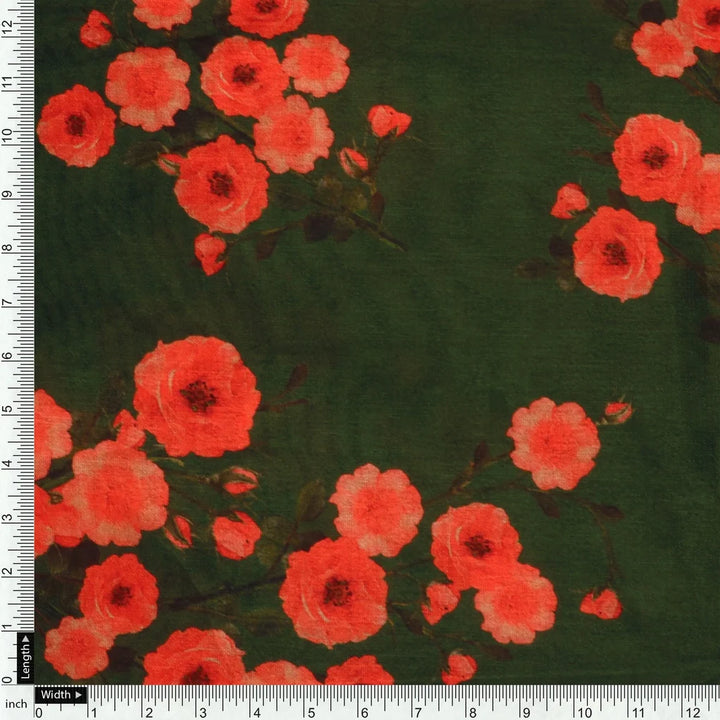Click the Width label on the ruler
This screenshot has width=720, height=720.
click(x=55, y=695)
